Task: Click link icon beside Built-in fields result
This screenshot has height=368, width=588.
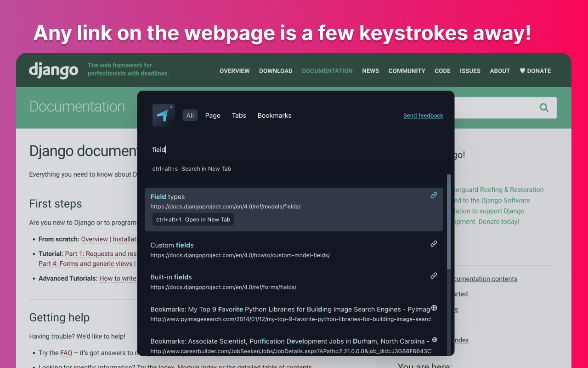Action: 434,276
